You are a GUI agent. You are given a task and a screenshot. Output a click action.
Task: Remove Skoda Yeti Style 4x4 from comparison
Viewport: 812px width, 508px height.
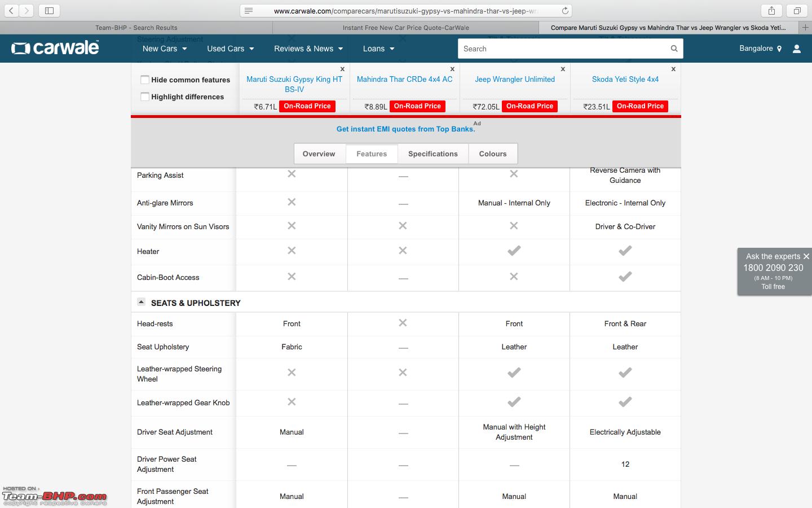673,69
